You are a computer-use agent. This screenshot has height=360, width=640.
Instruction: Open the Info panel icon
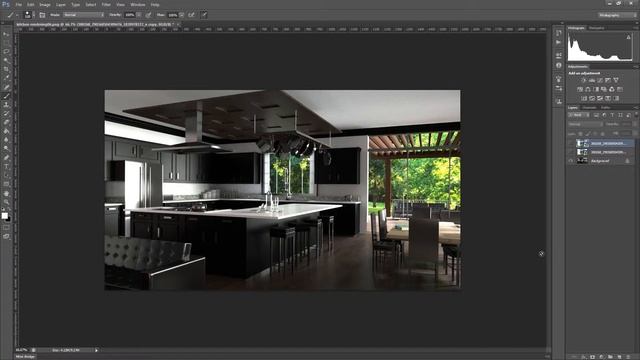coord(558,65)
